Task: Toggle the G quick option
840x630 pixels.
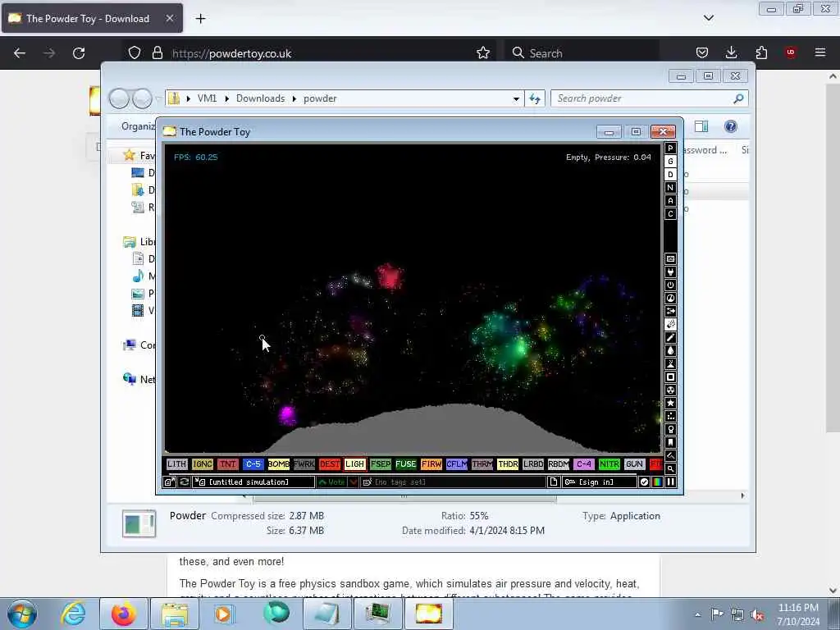Action: [670, 162]
